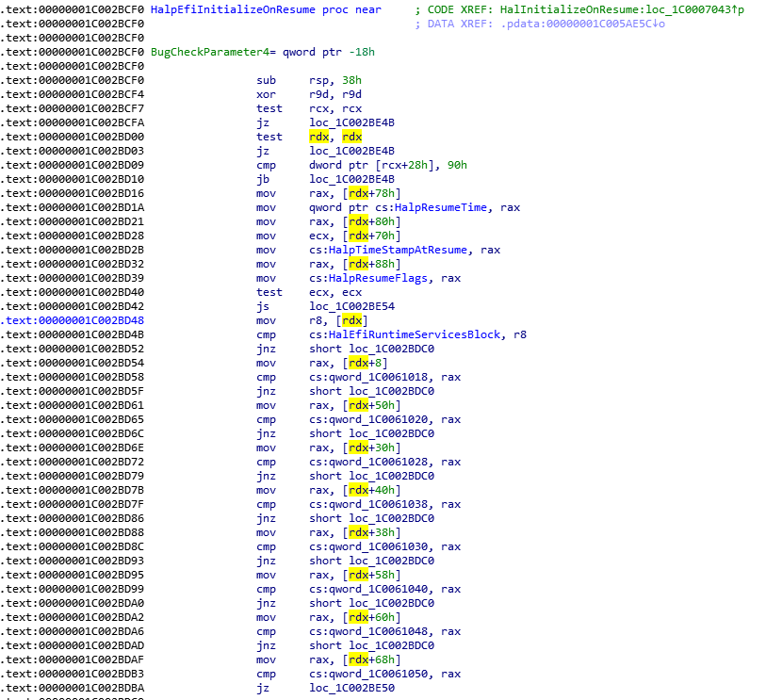Click the [rdx+40h] operand
This screenshot has height=700, width=766.
371,491
